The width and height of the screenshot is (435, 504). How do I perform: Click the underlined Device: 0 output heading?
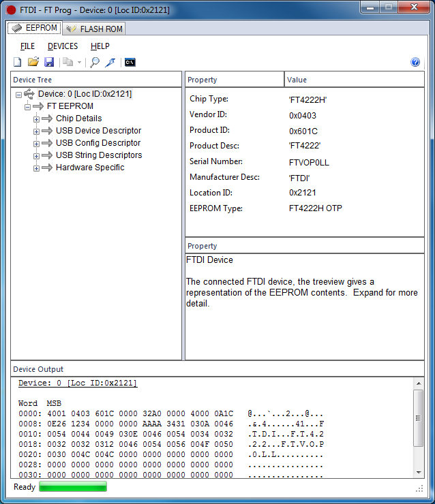pyautogui.click(x=78, y=383)
